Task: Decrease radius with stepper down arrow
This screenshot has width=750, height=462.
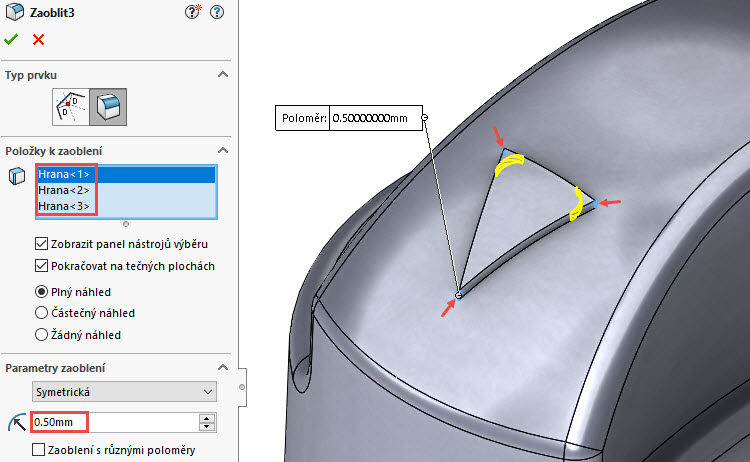Action: point(207,427)
